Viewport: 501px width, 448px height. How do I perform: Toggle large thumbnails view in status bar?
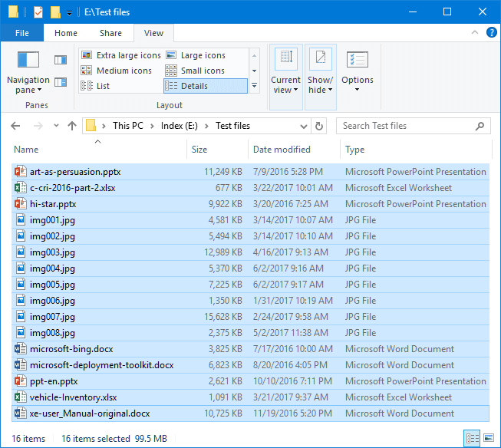488,438
